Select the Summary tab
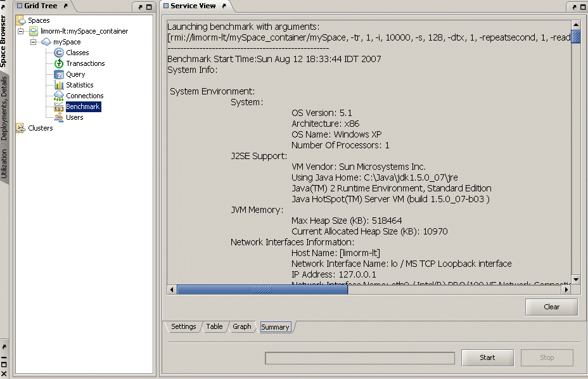Image resolution: width=588 pixels, height=379 pixels. [x=275, y=327]
